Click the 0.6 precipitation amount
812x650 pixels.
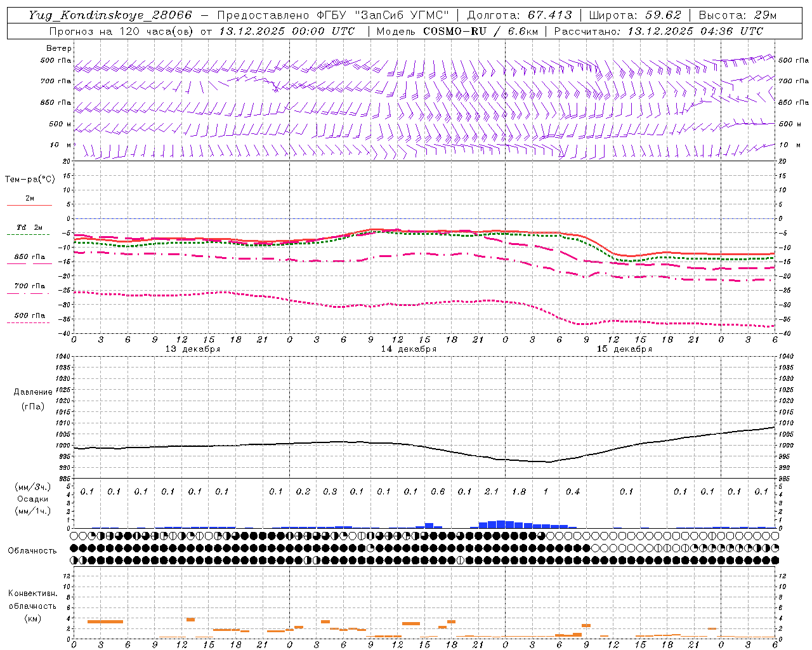[x=438, y=492]
